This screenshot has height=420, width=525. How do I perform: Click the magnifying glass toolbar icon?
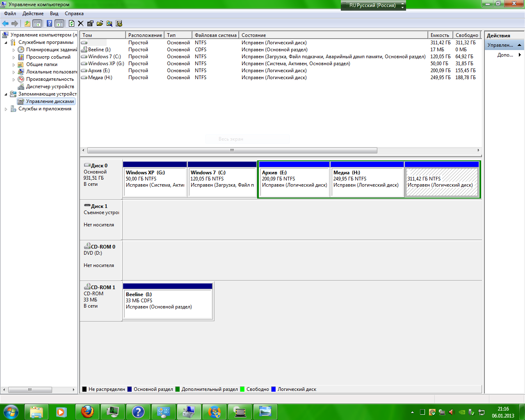coord(109,23)
